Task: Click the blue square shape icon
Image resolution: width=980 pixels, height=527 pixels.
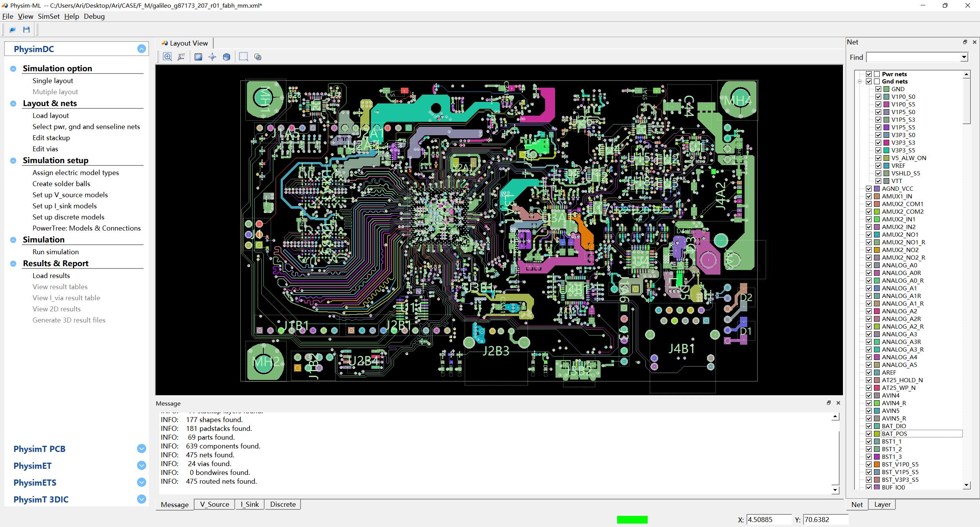Action: tap(198, 57)
